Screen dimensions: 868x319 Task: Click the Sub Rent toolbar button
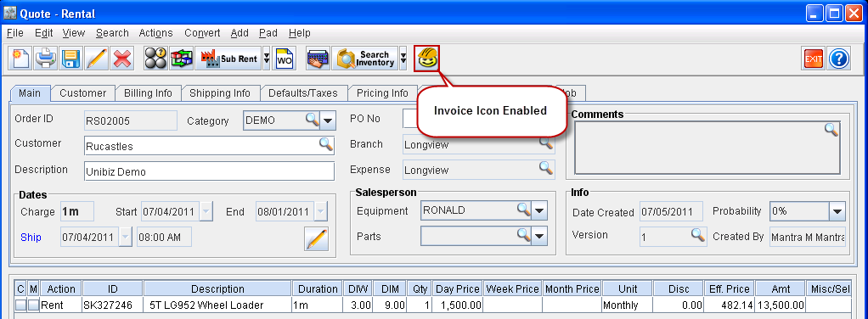[228, 58]
